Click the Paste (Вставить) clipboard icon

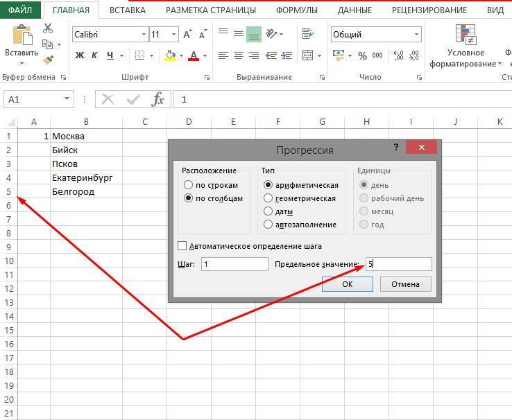22,35
